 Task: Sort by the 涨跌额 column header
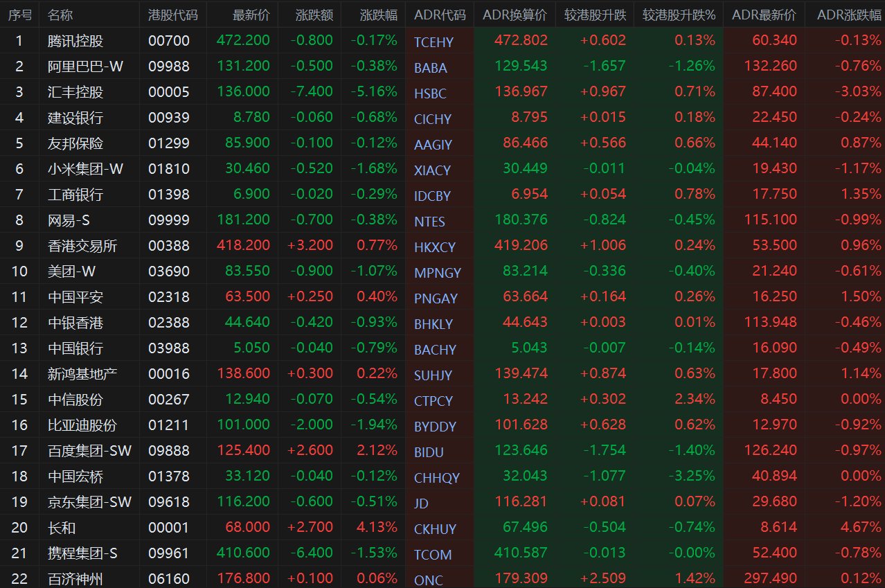(314, 15)
